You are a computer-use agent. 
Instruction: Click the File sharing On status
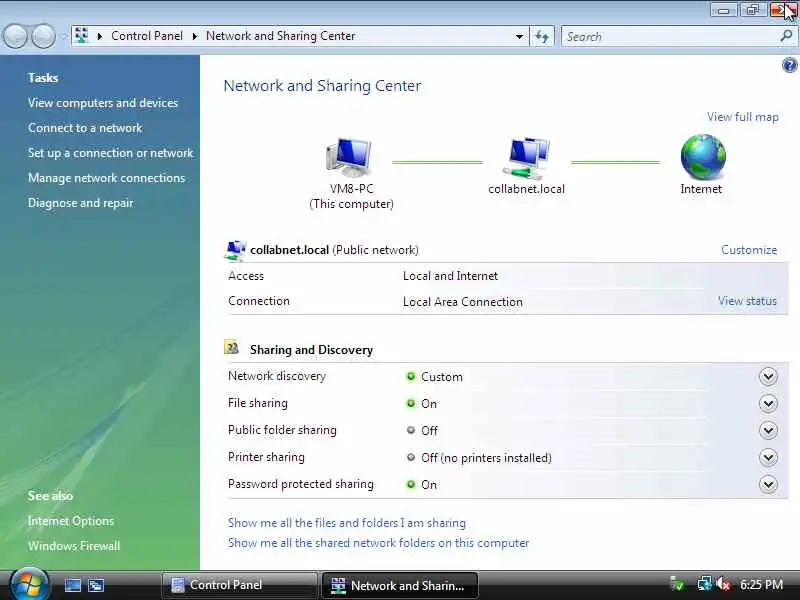(x=429, y=404)
